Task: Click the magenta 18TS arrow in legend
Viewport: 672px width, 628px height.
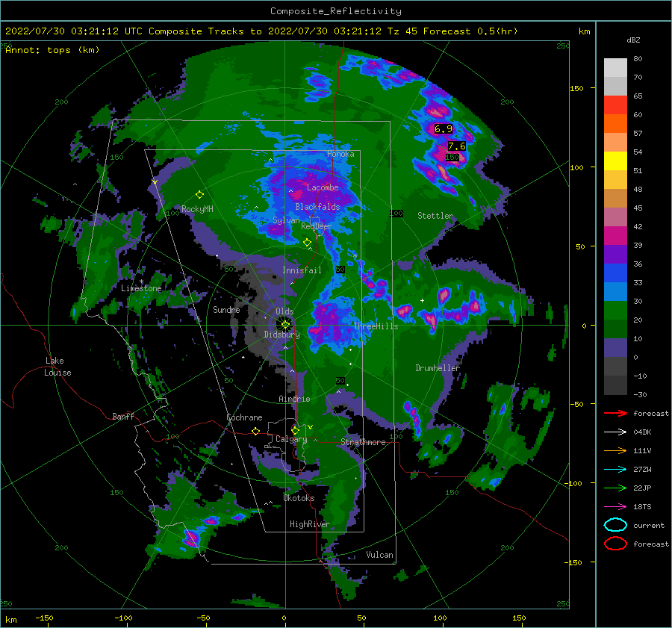Action: 615,507
